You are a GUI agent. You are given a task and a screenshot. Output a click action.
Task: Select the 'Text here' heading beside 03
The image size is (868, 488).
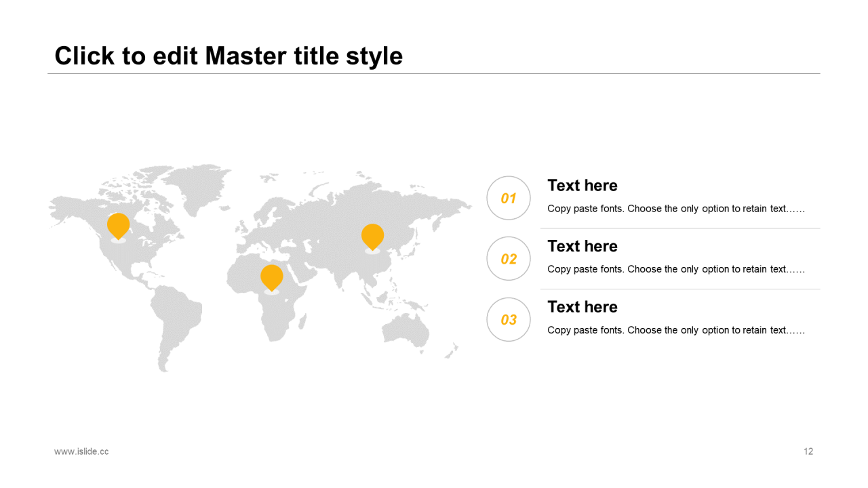tap(583, 307)
